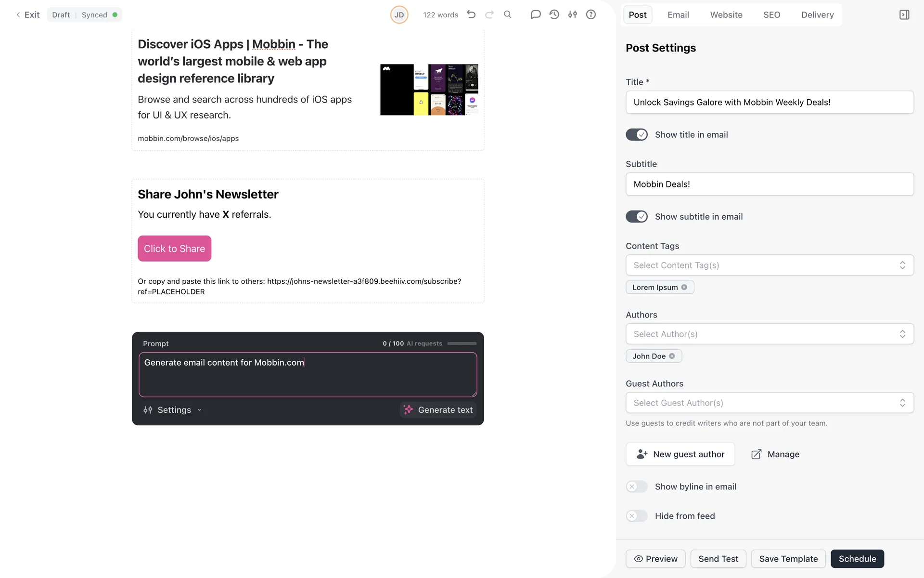Switch to the SEO tab
The width and height of the screenshot is (924, 578).
pos(771,15)
